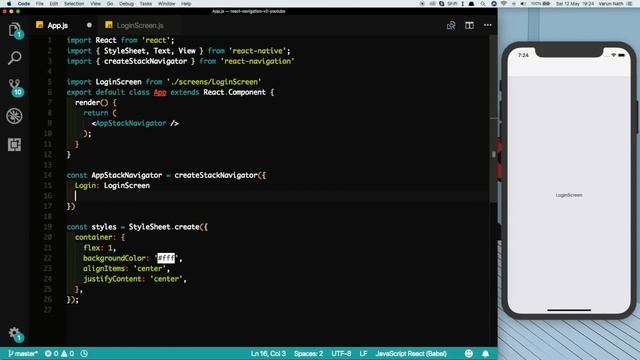Viewport: 640px width, 360px height.
Task: Click the editor's vertical scrollbar
Action: pos(493,118)
